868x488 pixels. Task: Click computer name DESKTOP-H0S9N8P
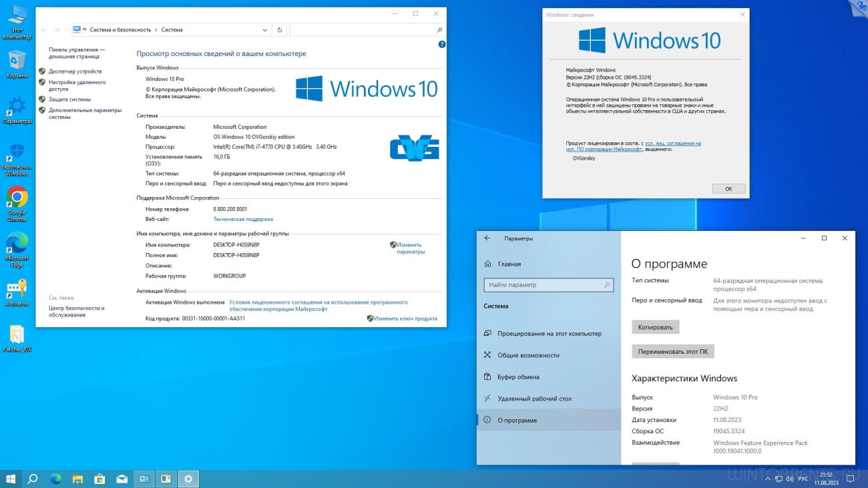click(236, 245)
